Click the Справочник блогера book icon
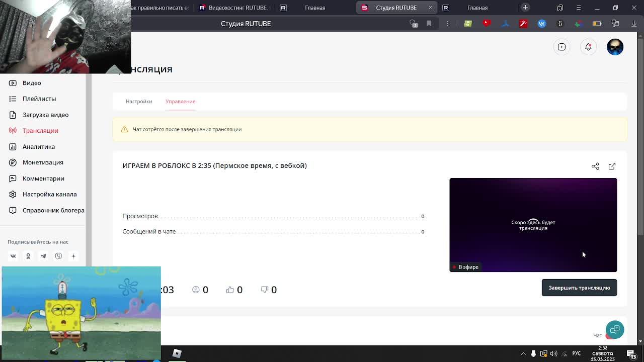644x362 pixels. pyautogui.click(x=13, y=210)
